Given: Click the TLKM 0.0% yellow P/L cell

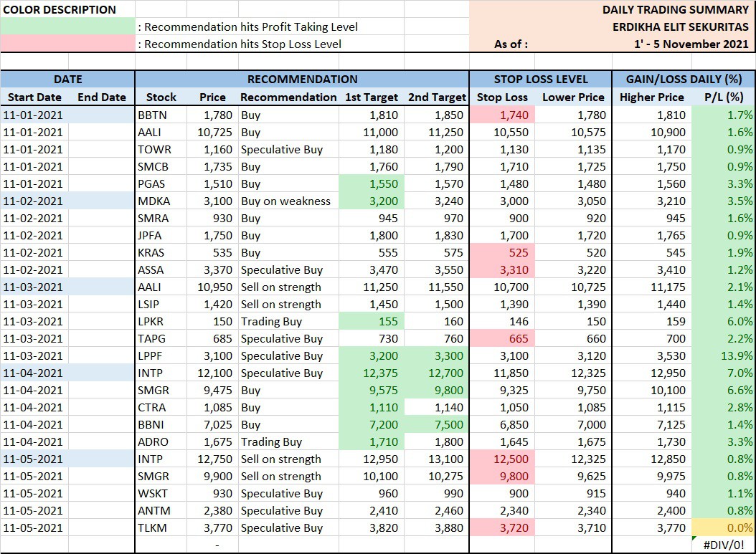Looking at the screenshot, I should pyautogui.click(x=723, y=527).
